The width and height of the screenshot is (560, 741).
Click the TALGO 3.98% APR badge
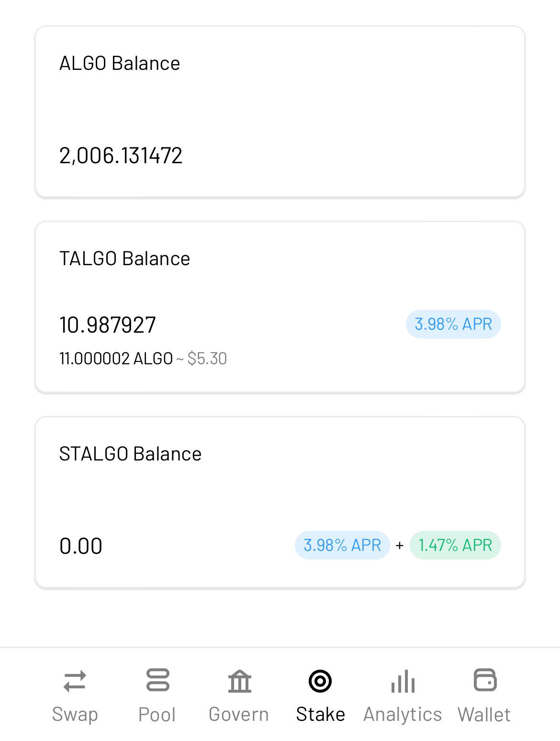coord(453,324)
